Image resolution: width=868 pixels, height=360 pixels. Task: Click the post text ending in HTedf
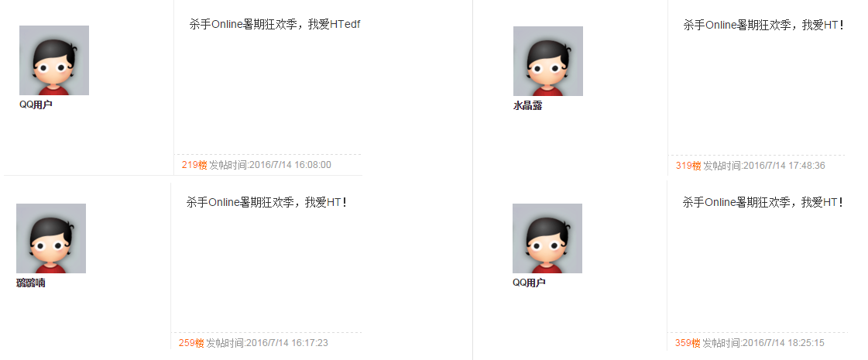click(x=275, y=24)
